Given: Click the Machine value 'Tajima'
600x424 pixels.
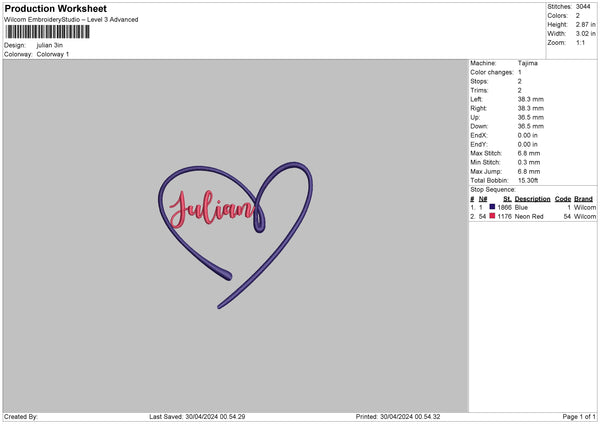Looking at the screenshot, I should click(528, 63).
